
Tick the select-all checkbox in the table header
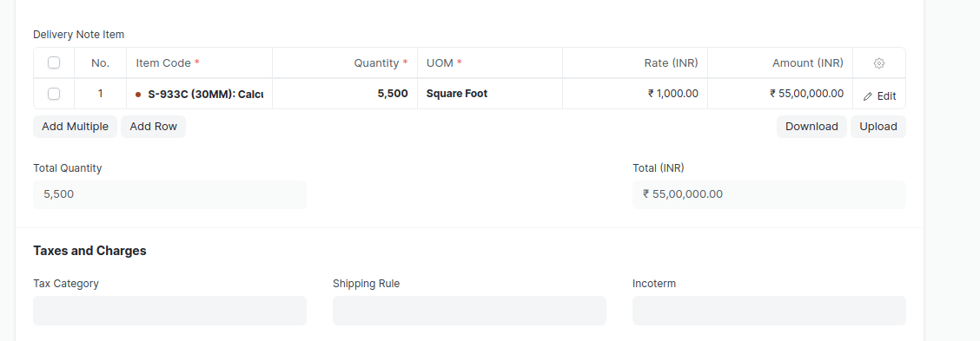click(x=54, y=62)
